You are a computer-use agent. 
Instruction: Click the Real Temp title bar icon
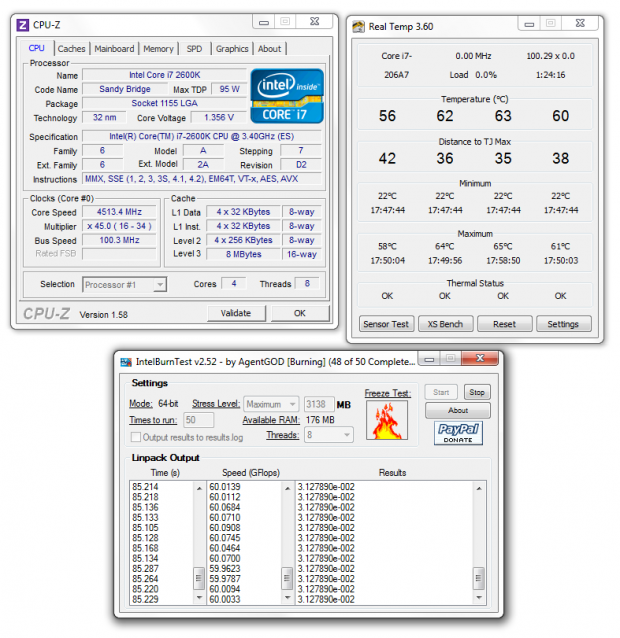(x=358, y=26)
